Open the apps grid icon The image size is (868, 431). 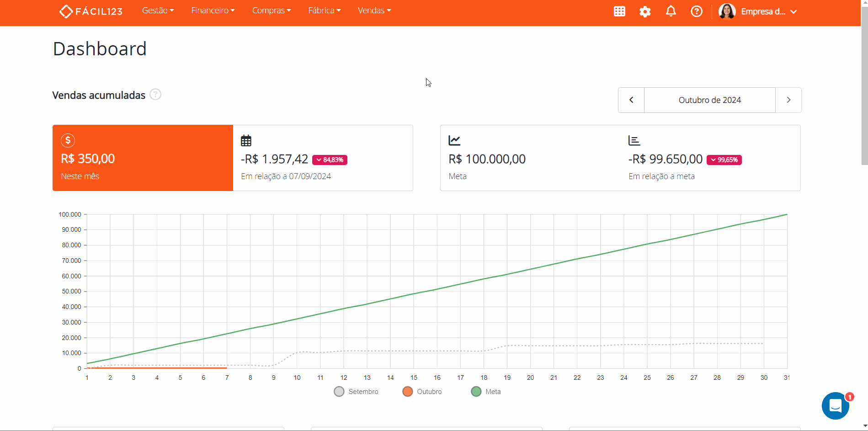point(619,11)
